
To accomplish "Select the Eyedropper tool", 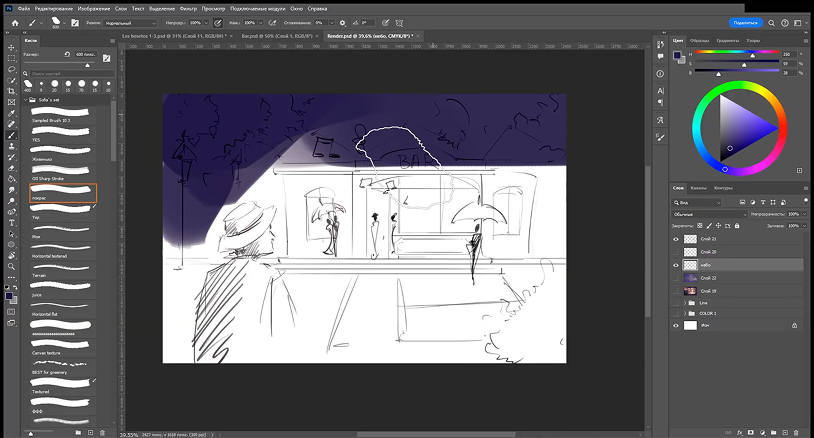I will click(11, 113).
